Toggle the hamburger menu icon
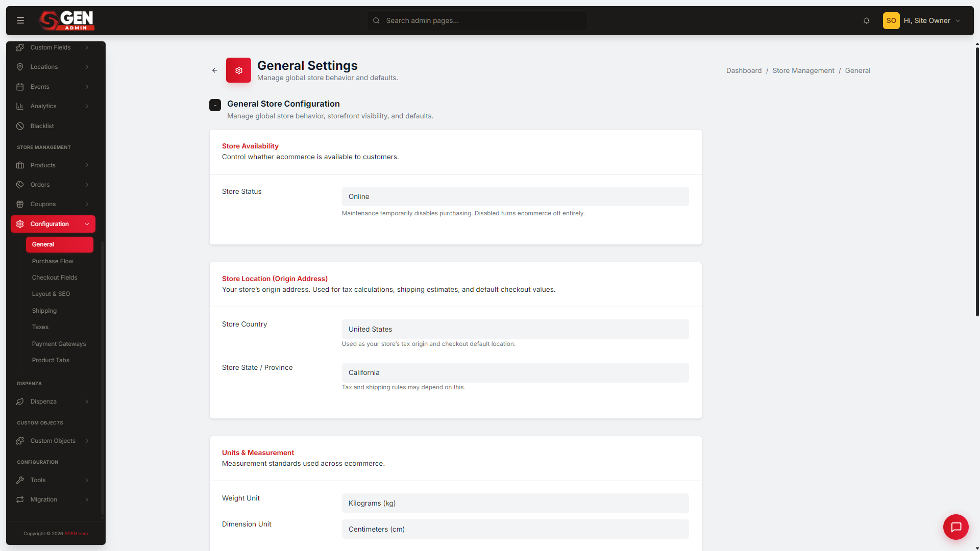This screenshot has width=980, height=551. (x=20, y=20)
